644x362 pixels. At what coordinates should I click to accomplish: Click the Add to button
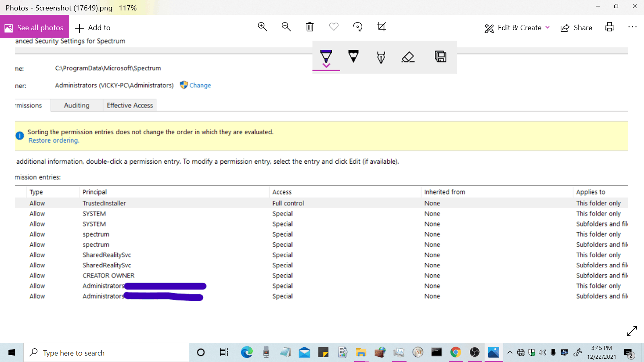point(93,28)
